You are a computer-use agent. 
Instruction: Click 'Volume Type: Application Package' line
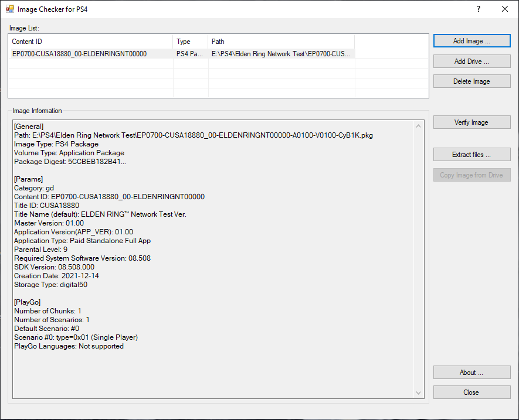click(69, 153)
